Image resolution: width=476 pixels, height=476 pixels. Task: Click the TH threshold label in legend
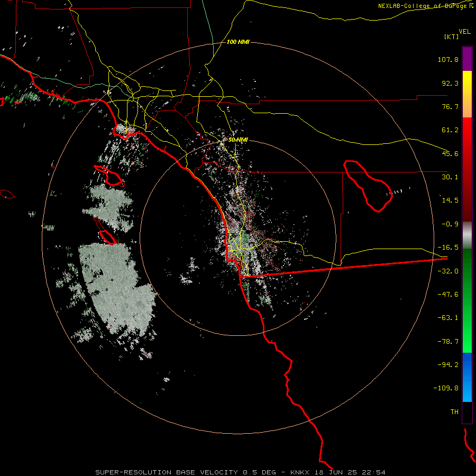click(454, 412)
